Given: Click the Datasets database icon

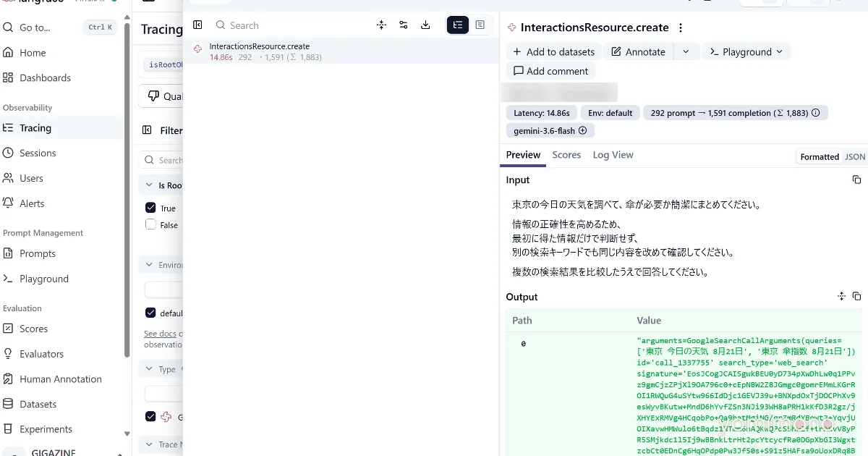Looking at the screenshot, I should [9, 404].
